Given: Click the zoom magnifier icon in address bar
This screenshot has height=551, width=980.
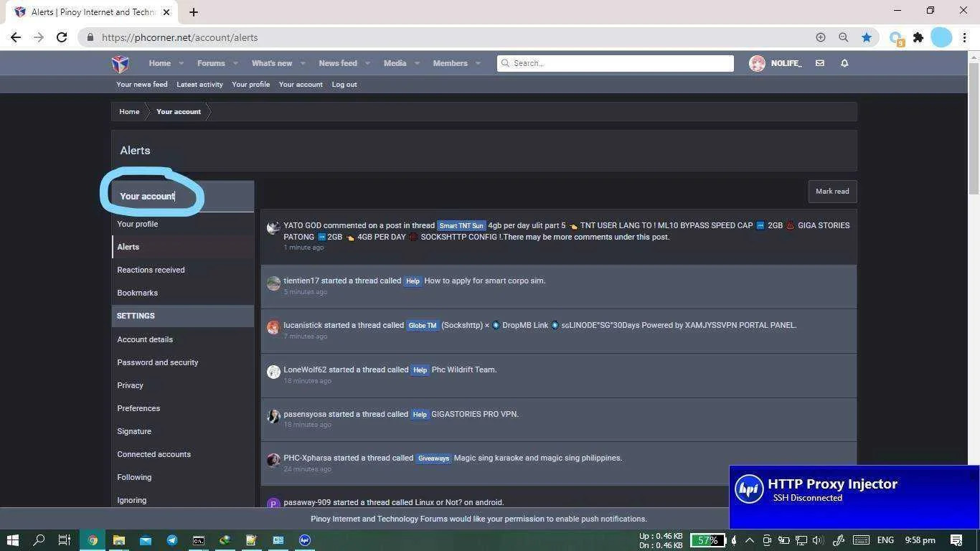Looking at the screenshot, I should pos(844,37).
